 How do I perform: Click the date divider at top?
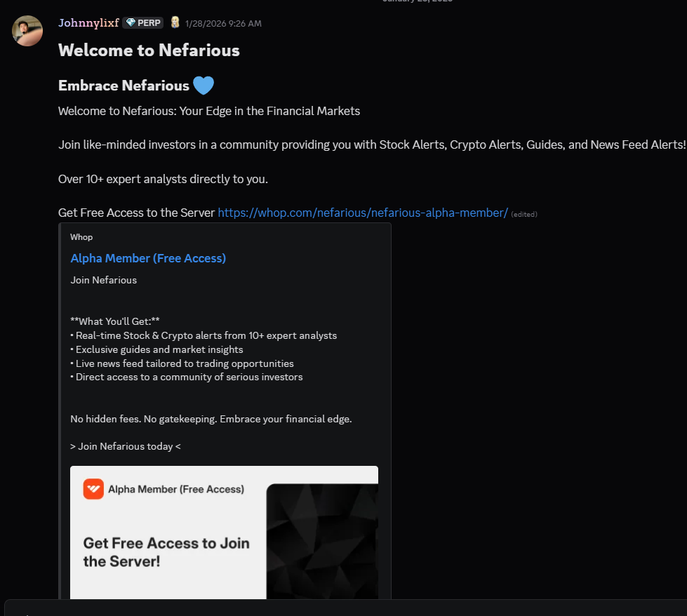tap(417, 1)
